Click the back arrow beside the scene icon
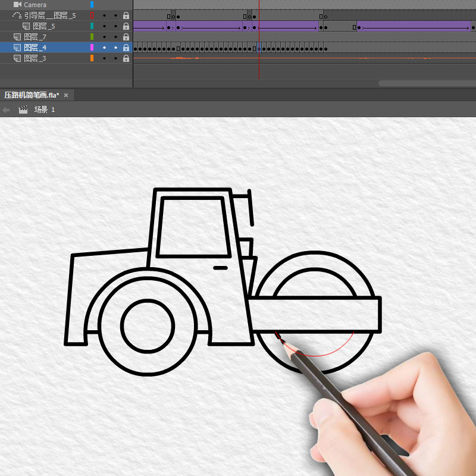Image resolution: width=476 pixels, height=476 pixels. point(6,109)
